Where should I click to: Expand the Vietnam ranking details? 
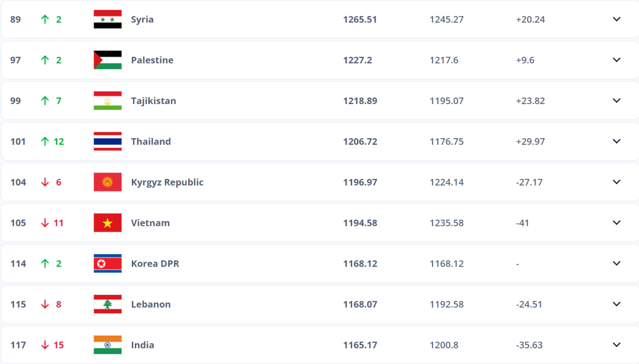(x=617, y=223)
